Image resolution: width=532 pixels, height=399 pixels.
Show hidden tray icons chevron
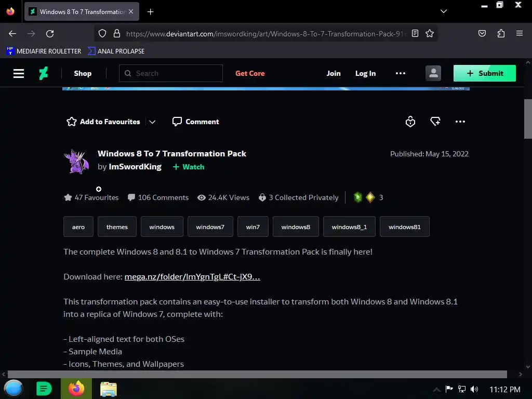(x=436, y=390)
